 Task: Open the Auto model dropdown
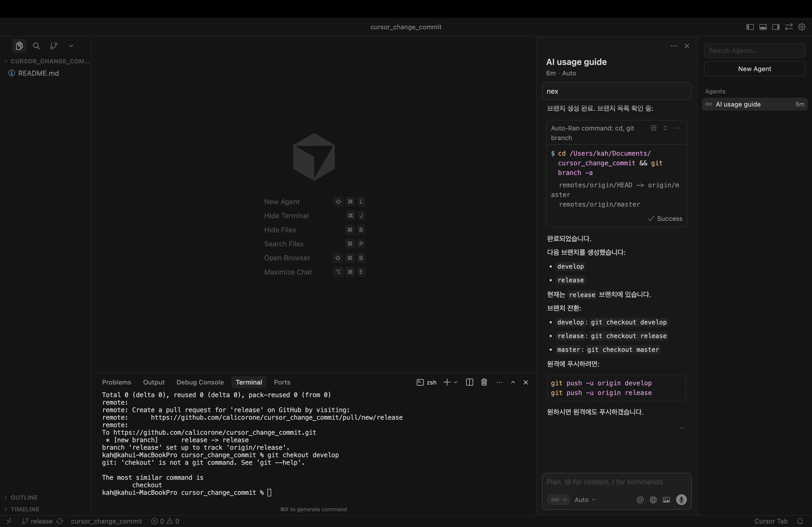(585, 499)
